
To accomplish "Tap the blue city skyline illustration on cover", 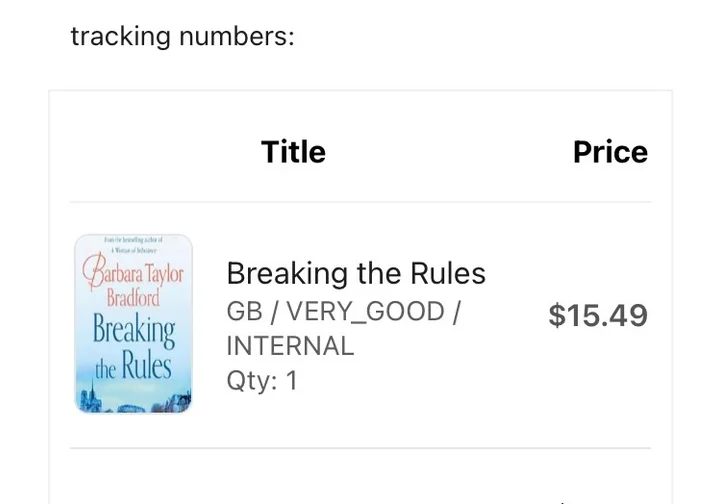I will tap(133, 401).
